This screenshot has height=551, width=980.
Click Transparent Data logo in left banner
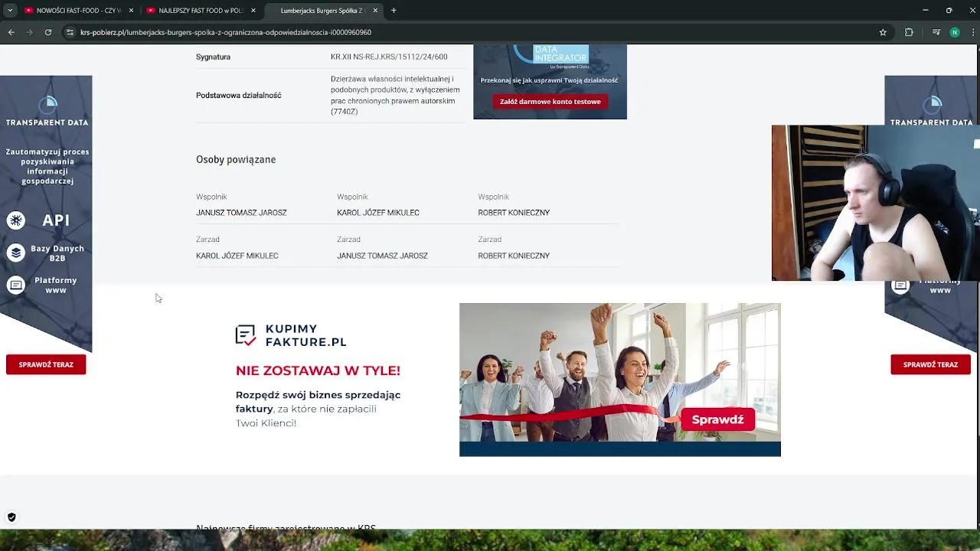(x=47, y=112)
